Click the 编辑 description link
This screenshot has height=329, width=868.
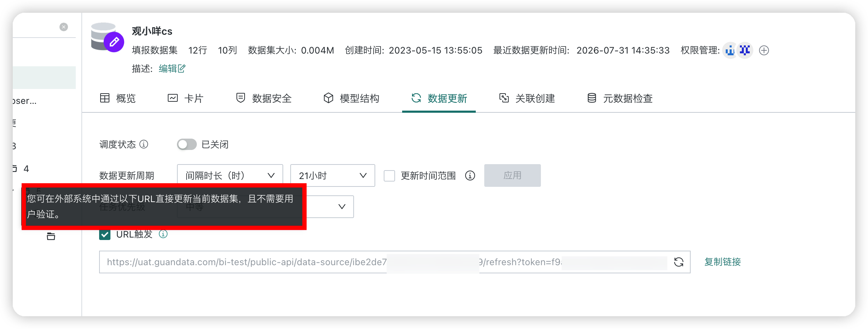172,68
